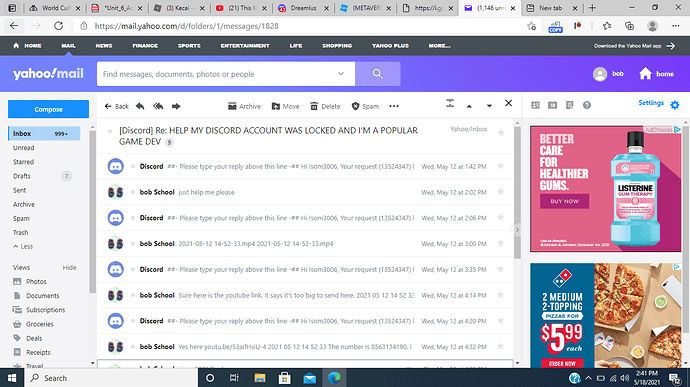Collapse folder list with Less
This screenshot has height=387, width=690.
coord(23,246)
